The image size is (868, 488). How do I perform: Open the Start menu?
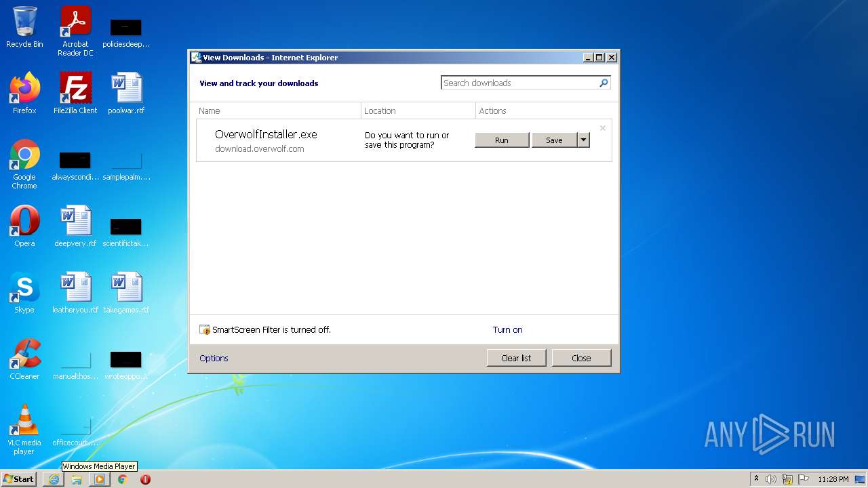tap(19, 479)
